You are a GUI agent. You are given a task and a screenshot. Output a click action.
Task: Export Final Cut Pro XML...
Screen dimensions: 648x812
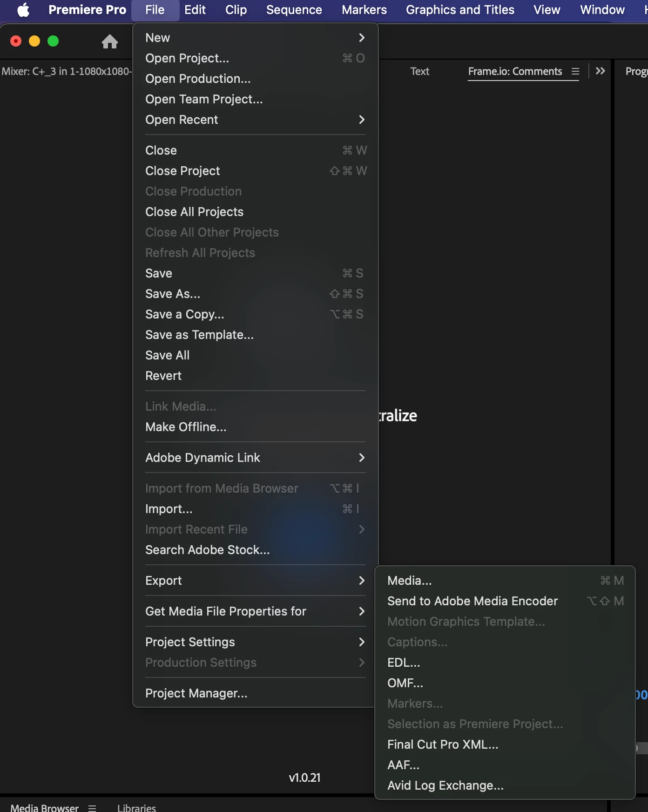505,744
